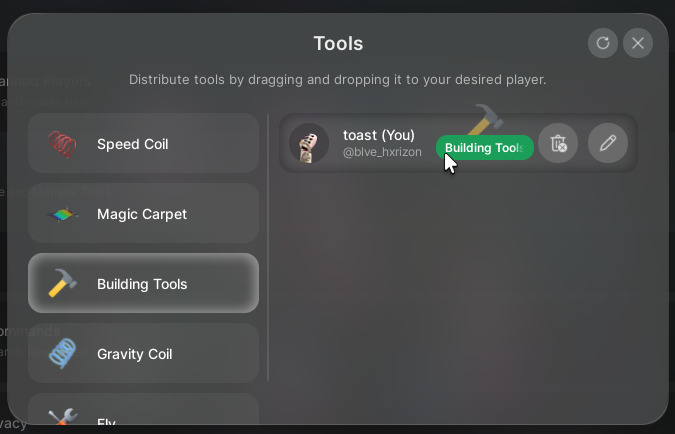Click the hammer icon beside Building Tools

62,284
